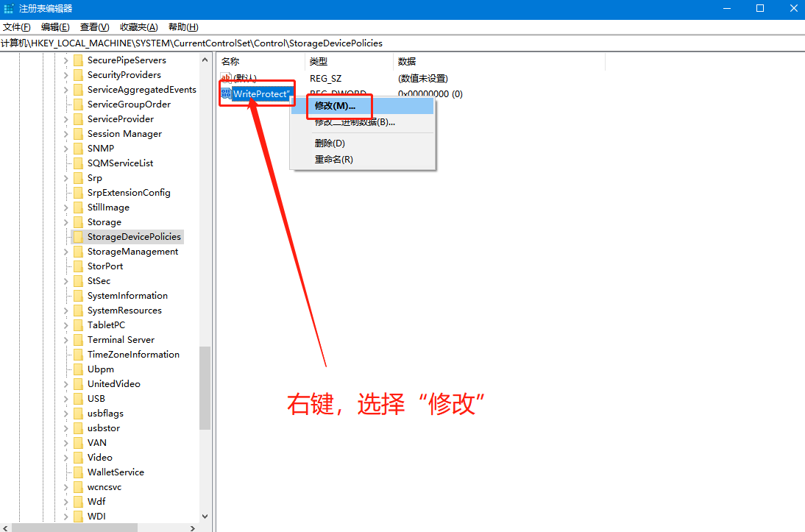Screen dimensions: 805x532
Task: Expand the SecurePipeServers tree node
Action: pyautogui.click(x=65, y=60)
